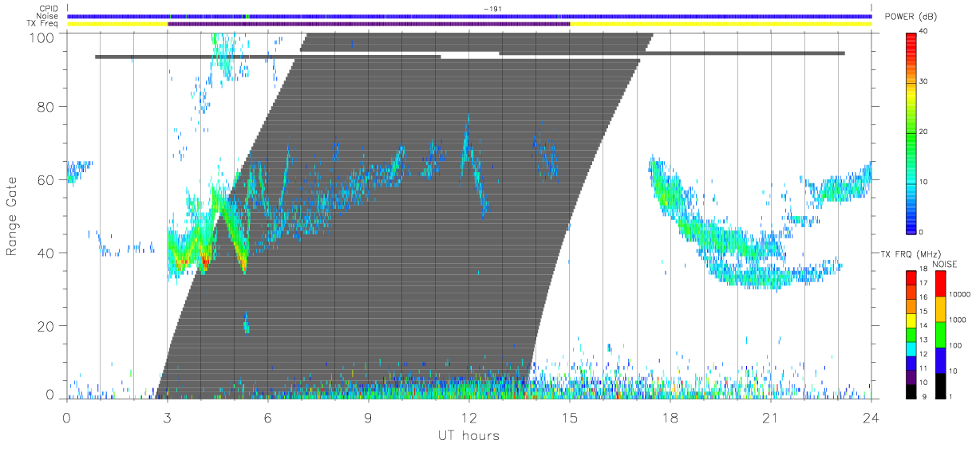Select the NOISE legend title
Viewport: 980px width, 452px height.
pos(945,264)
